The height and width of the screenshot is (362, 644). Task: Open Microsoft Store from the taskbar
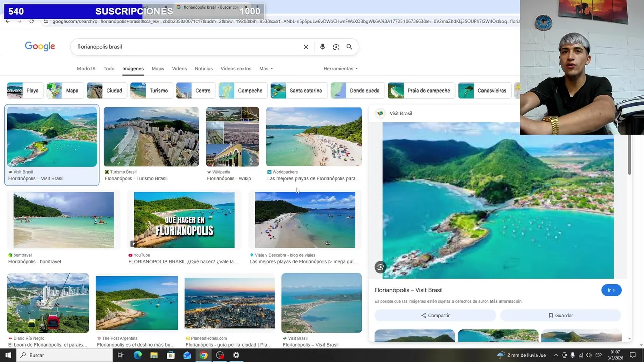(x=171, y=355)
